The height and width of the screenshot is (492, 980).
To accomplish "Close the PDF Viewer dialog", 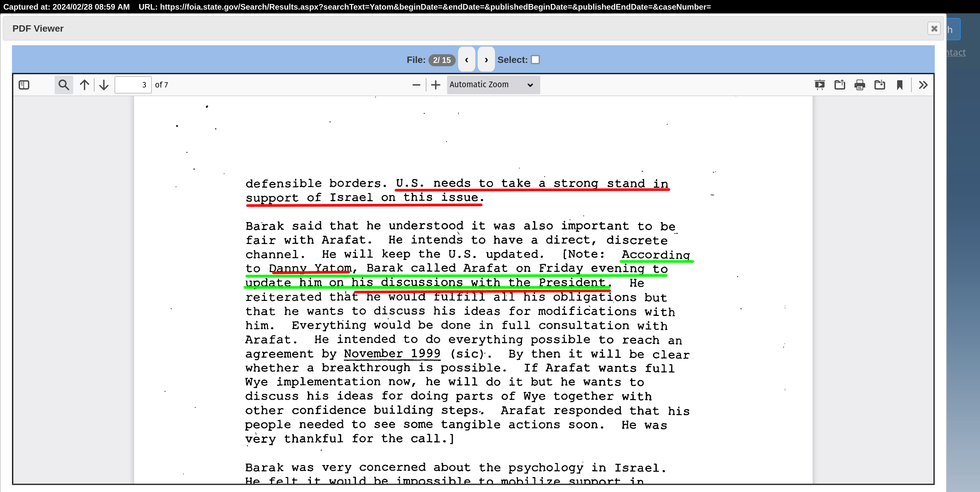I will pos(934,29).
